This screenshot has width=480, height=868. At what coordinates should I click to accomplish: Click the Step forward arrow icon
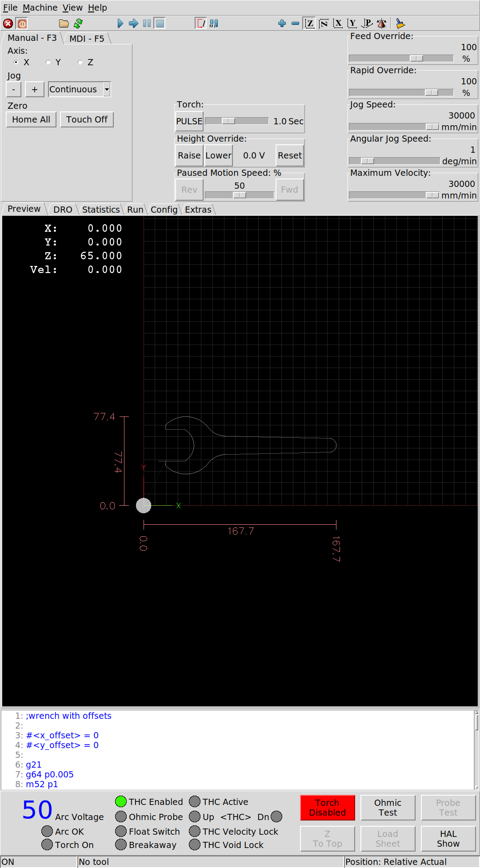pos(133,24)
